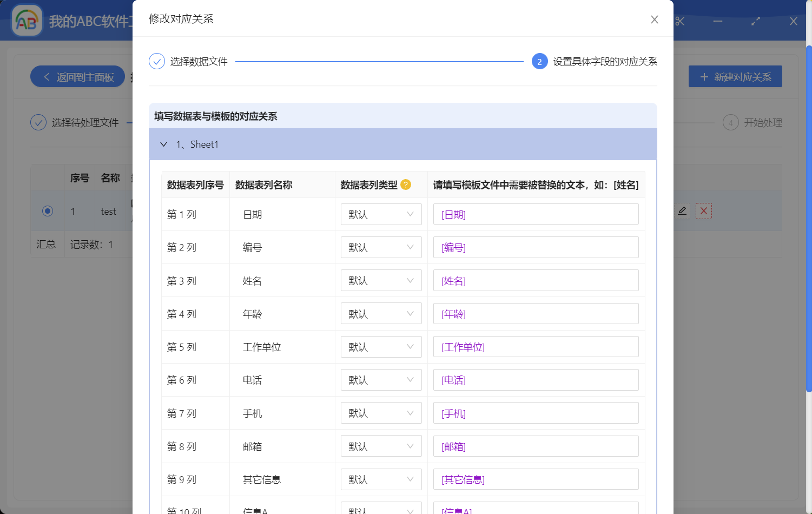
Task: Click the red X delete icon on the test record row
Action: [703, 211]
